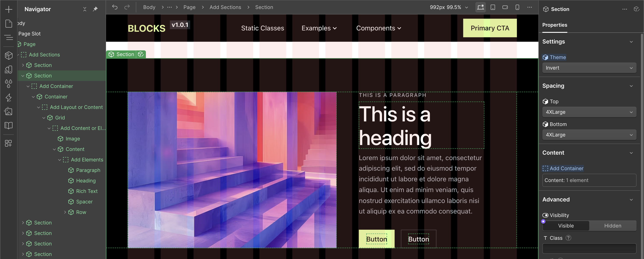Expand the Row item in Navigator
The image size is (644, 259).
65,212
